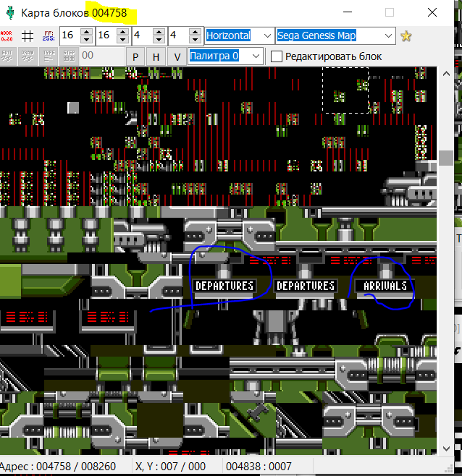
Task: Toggle the V flip button
Action: click(177, 56)
